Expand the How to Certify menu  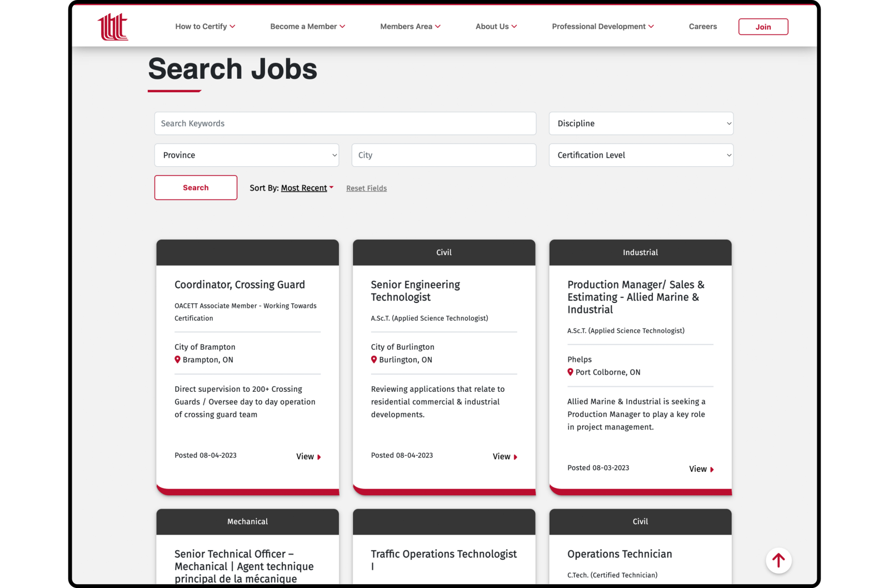[205, 26]
